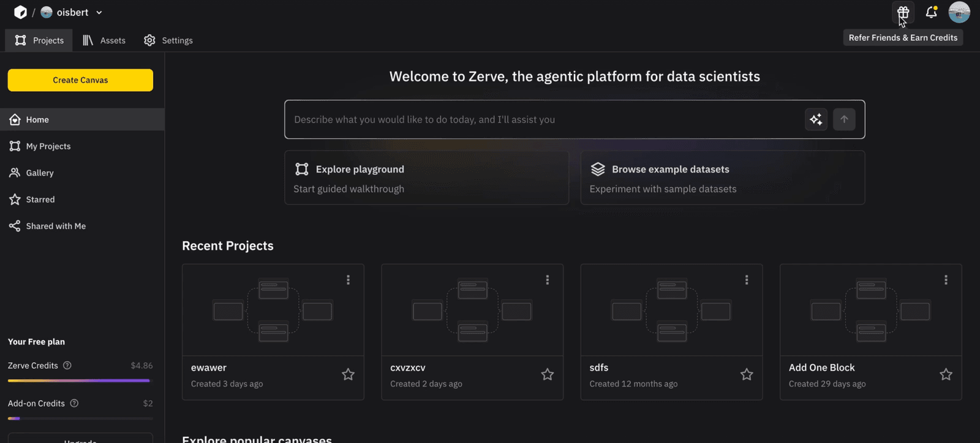980x443 pixels.
Task: Open Shared with Me in sidebar
Action: [82, 226]
